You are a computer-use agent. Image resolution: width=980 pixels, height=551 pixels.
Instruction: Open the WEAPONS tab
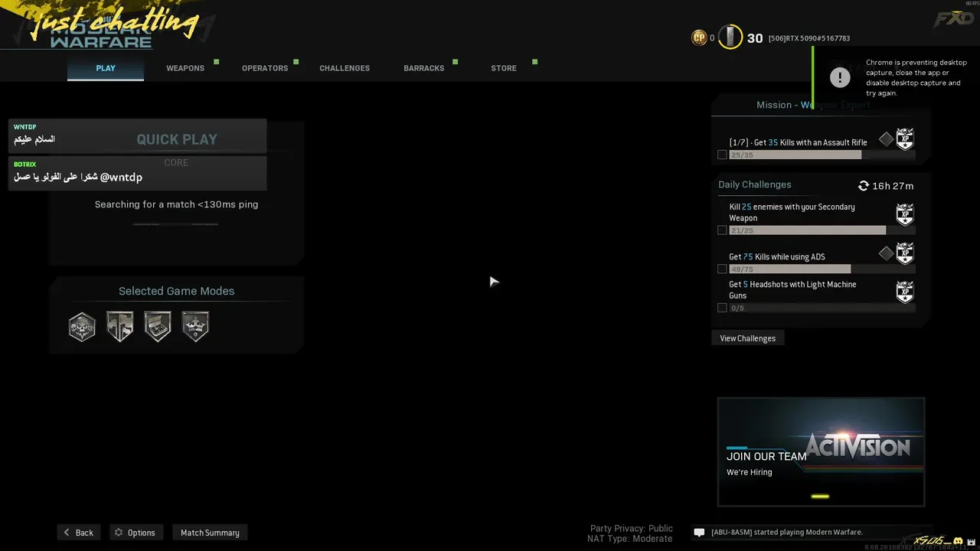(x=185, y=68)
